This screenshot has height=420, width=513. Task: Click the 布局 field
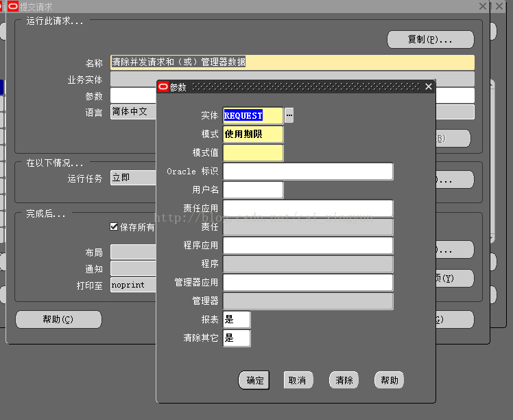point(133,252)
